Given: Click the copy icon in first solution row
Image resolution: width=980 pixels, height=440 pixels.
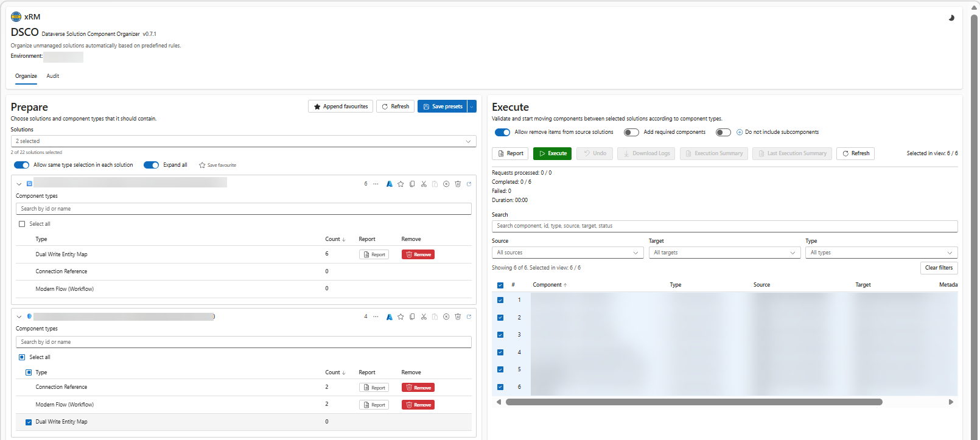Looking at the screenshot, I should [412, 184].
